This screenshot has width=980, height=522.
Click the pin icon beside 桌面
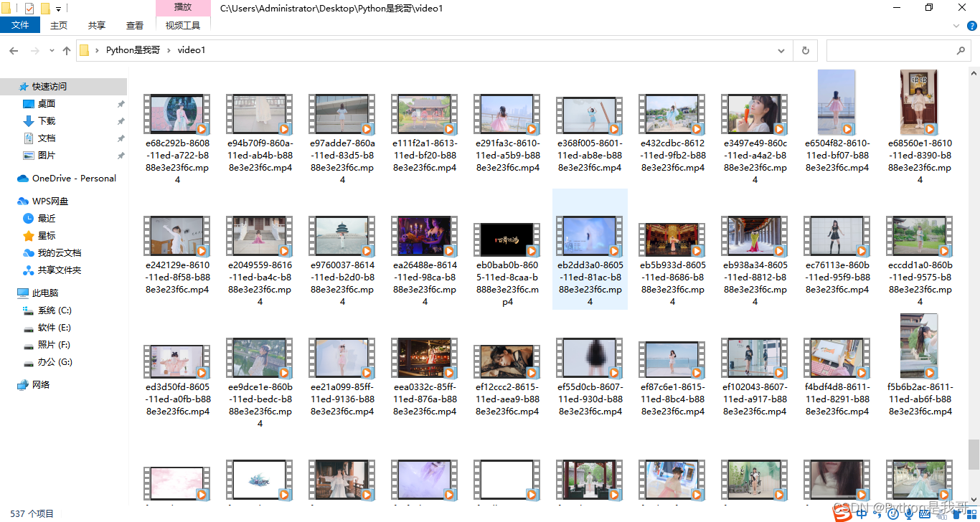tap(121, 104)
